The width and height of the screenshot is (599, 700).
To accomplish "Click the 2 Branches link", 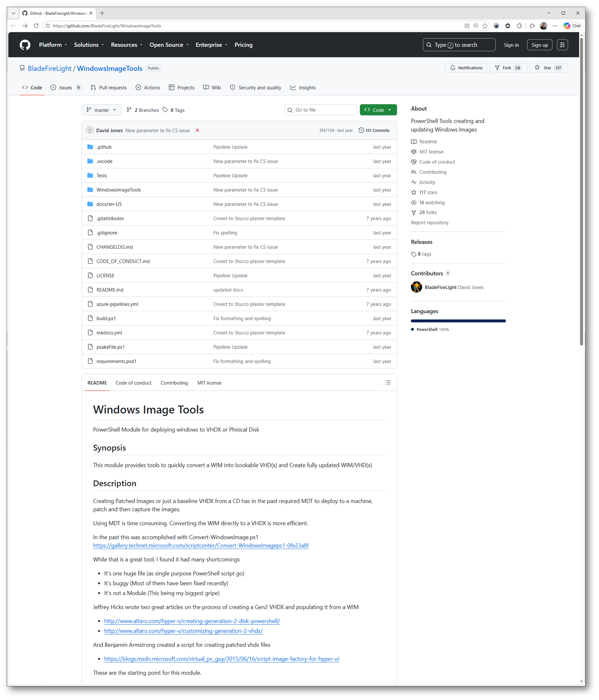I will (143, 110).
